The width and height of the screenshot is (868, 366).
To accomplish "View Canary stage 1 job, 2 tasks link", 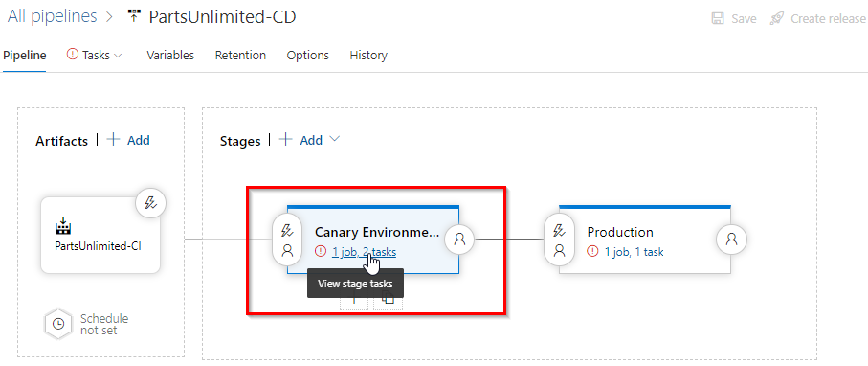I will coord(364,252).
